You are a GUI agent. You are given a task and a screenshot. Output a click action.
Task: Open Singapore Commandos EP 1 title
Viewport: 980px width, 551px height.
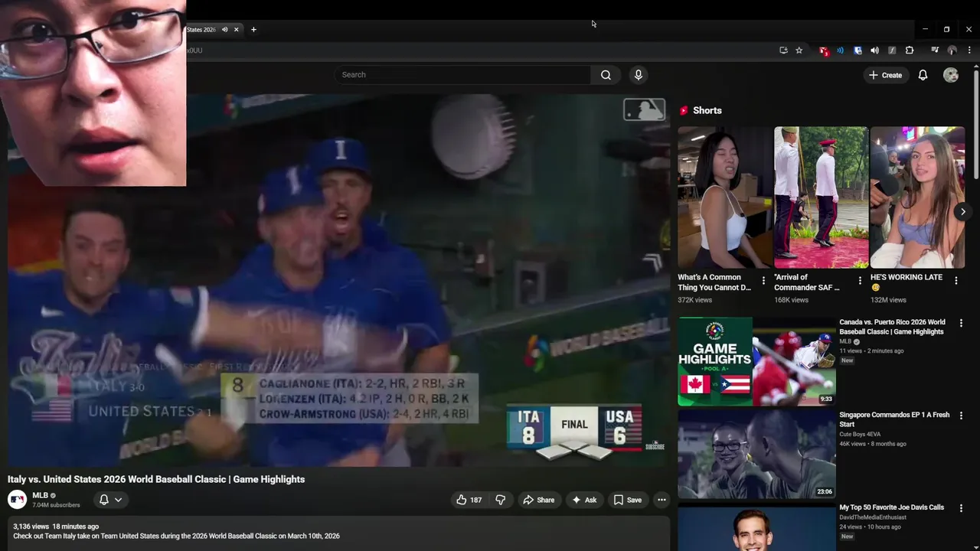(x=894, y=419)
